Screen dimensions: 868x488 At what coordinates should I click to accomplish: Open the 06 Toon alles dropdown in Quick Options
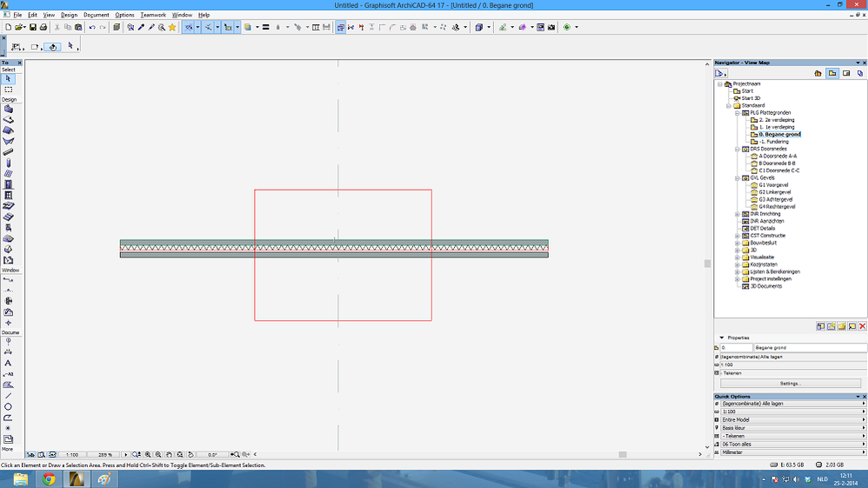pyautogui.click(x=793, y=445)
